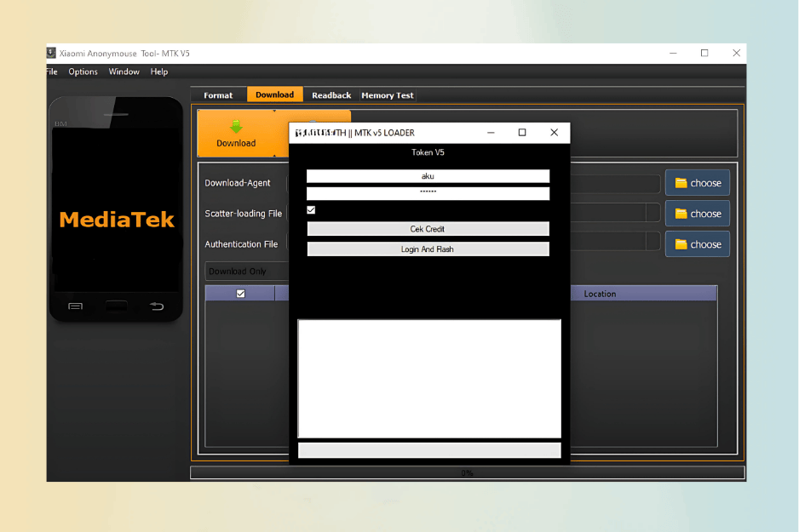Tap the home key on the phone image
Viewport: 799px width, 532px height.
[x=116, y=306]
